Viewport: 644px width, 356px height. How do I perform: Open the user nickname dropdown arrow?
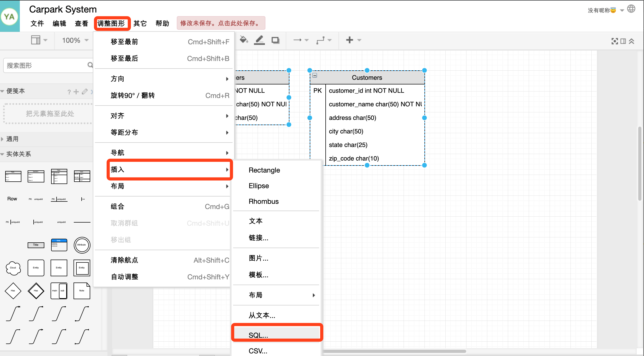pos(622,11)
